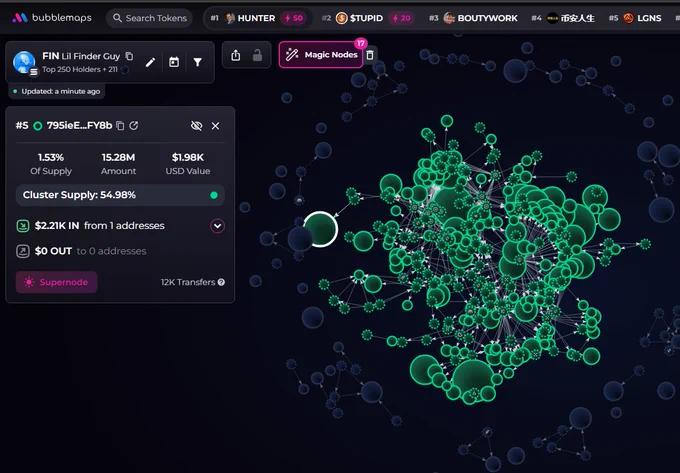The image size is (680, 473).
Task: Click the pencil edit icon
Action: (150, 62)
